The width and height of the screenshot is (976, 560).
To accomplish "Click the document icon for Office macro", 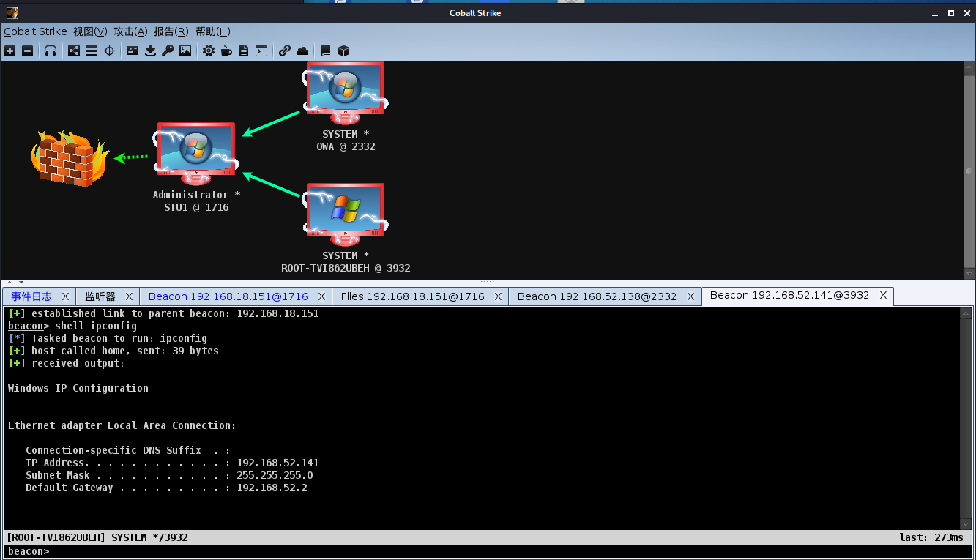I will 244,51.
